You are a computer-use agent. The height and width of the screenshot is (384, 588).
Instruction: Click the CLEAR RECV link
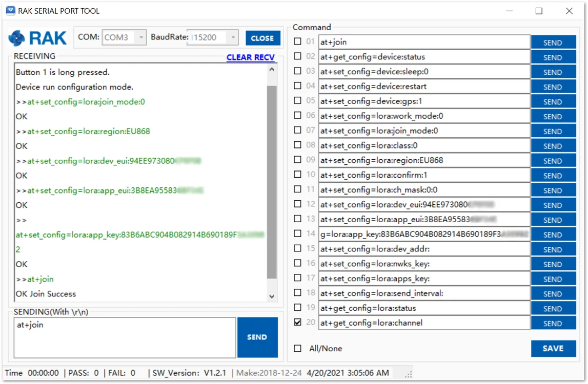click(x=251, y=57)
